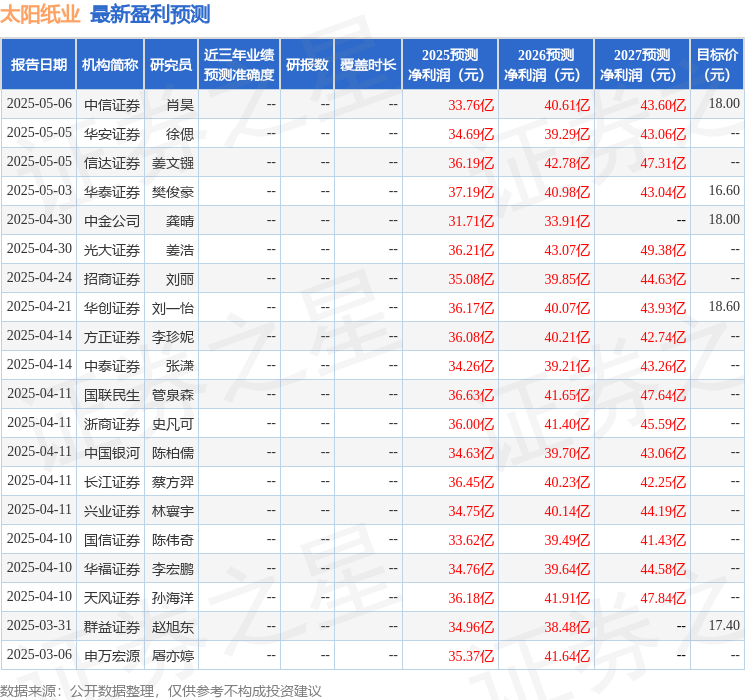Select the 中国银河 cell
The width and height of the screenshot is (745, 700).
coord(112,453)
